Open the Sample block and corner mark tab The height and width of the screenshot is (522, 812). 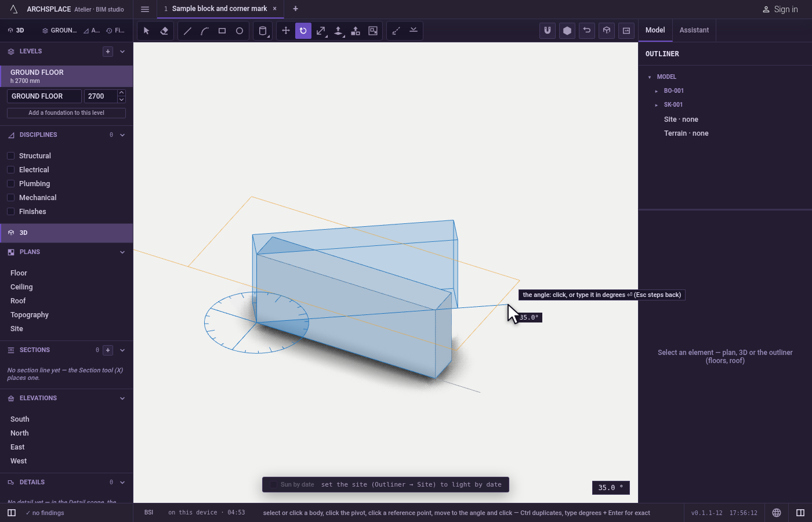219,9
